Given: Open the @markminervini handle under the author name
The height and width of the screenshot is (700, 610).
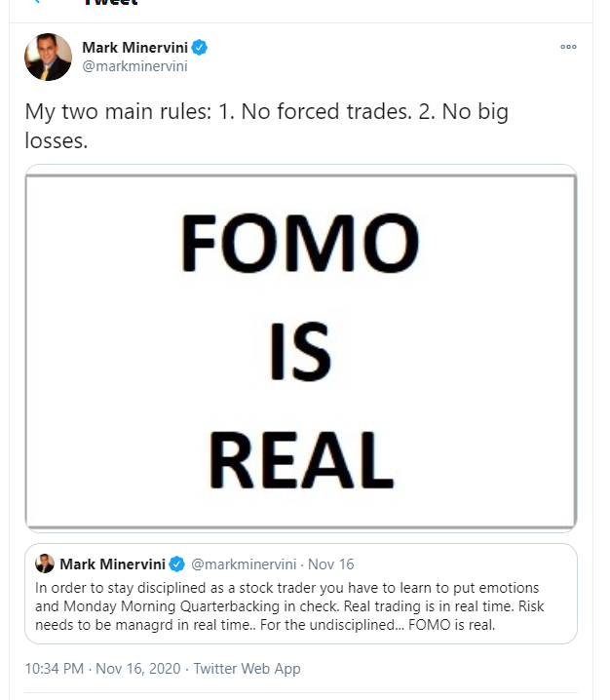Looking at the screenshot, I should coord(134,66).
